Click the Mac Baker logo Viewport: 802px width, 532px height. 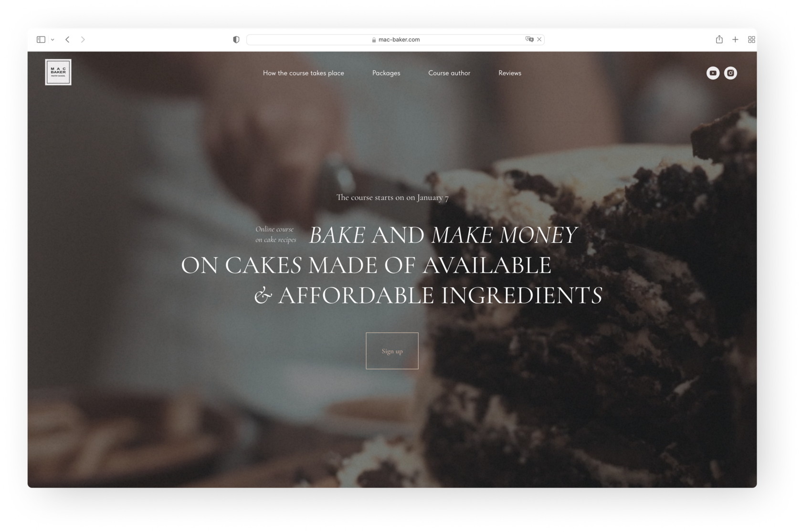coord(58,72)
